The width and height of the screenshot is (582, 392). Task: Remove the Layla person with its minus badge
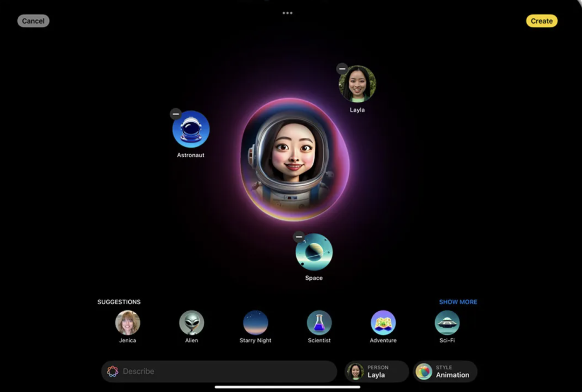pos(342,68)
